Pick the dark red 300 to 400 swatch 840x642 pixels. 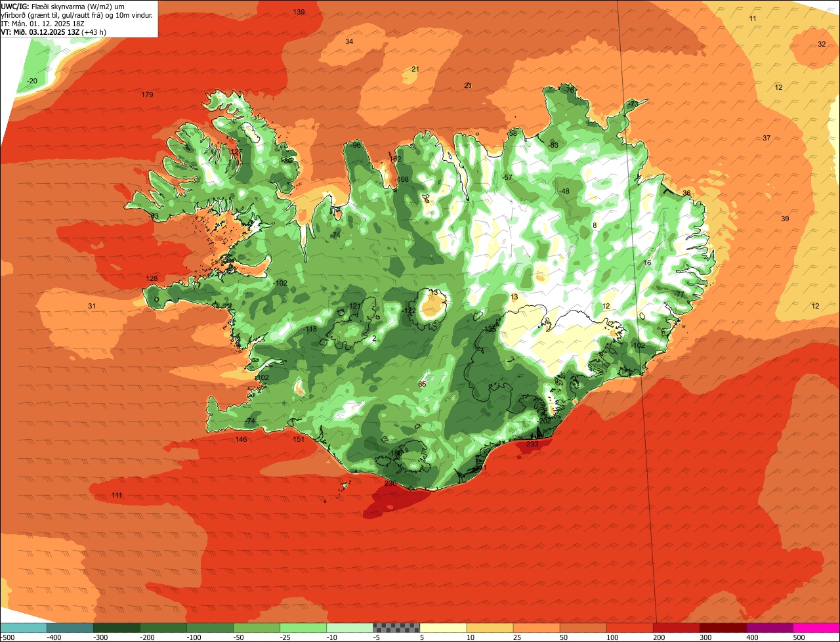click(723, 628)
